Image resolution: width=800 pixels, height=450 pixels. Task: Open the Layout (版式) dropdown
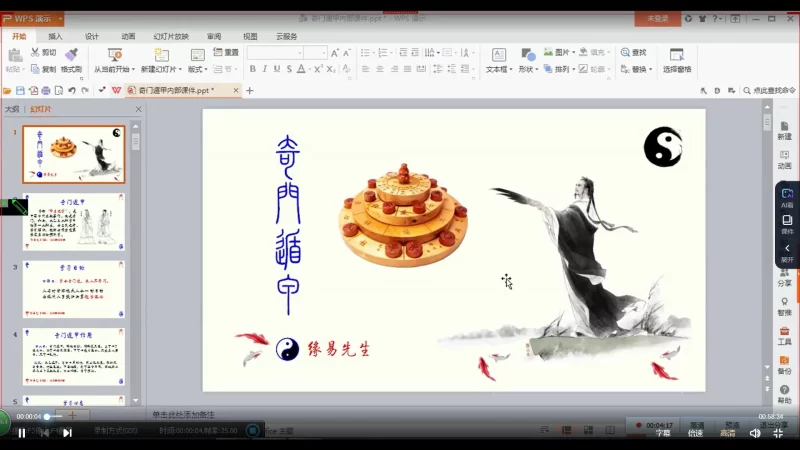click(197, 69)
